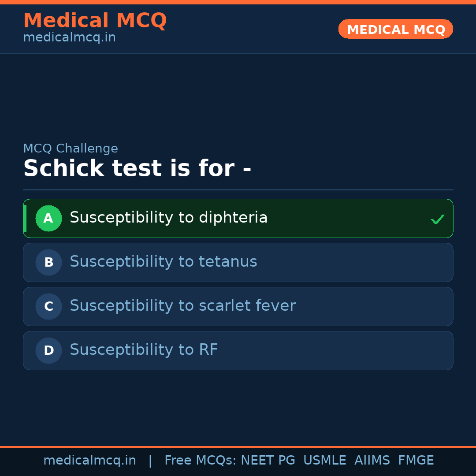476x476 pixels.
Task: Click the USMLE footer label
Action: click(324, 461)
